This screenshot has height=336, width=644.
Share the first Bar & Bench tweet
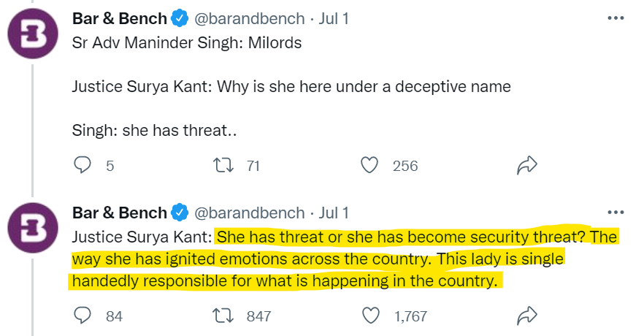pyautogui.click(x=526, y=166)
